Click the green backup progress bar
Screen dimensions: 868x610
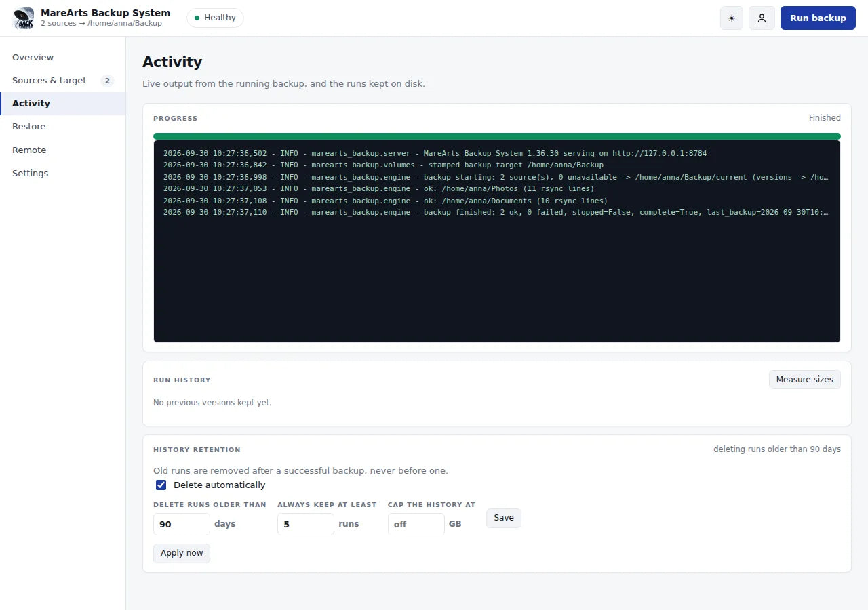(497, 136)
